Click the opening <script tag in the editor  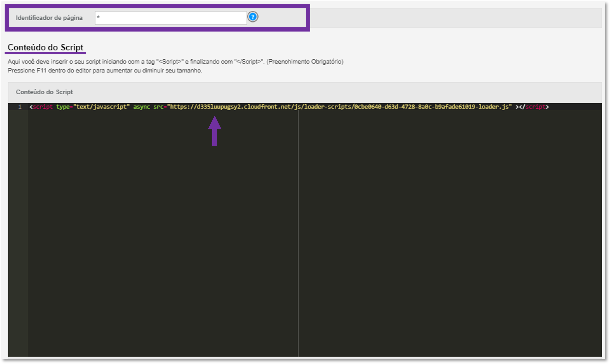click(x=41, y=107)
